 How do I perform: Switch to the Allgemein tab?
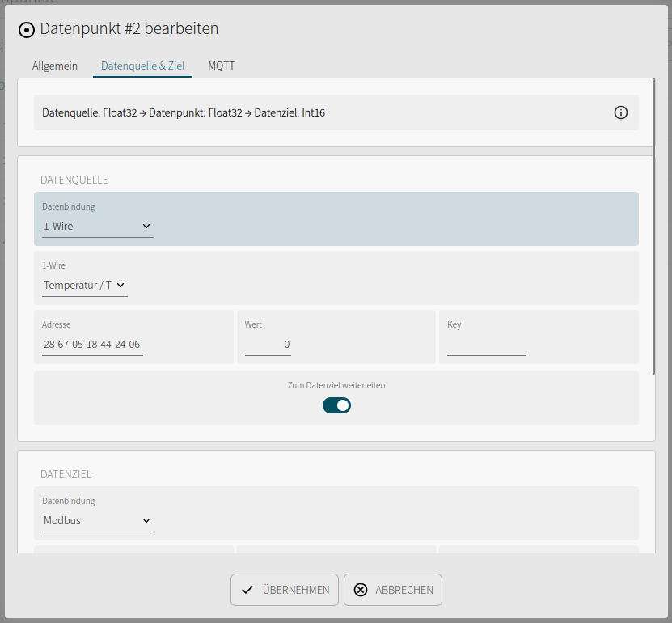(55, 66)
